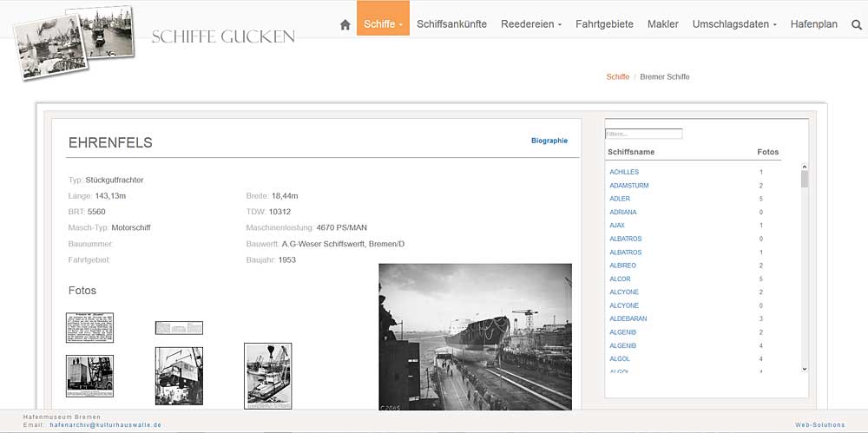Go to the home page icon

coord(345,24)
